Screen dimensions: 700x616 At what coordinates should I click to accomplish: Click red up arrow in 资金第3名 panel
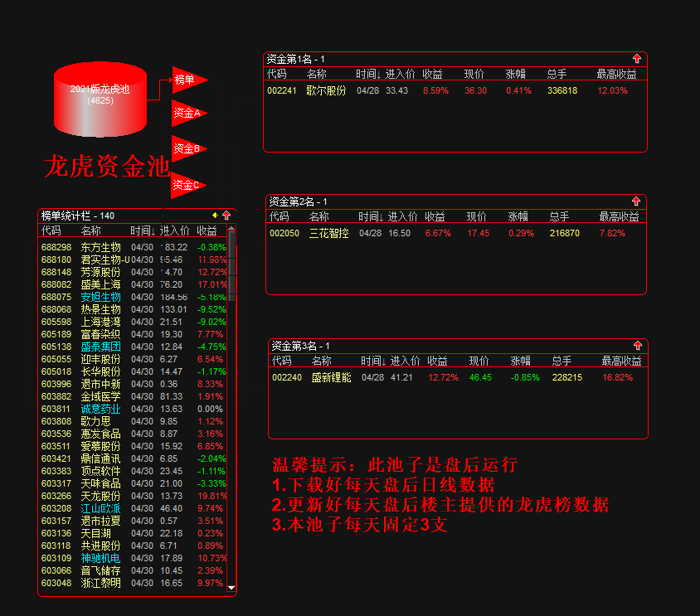pos(638,346)
